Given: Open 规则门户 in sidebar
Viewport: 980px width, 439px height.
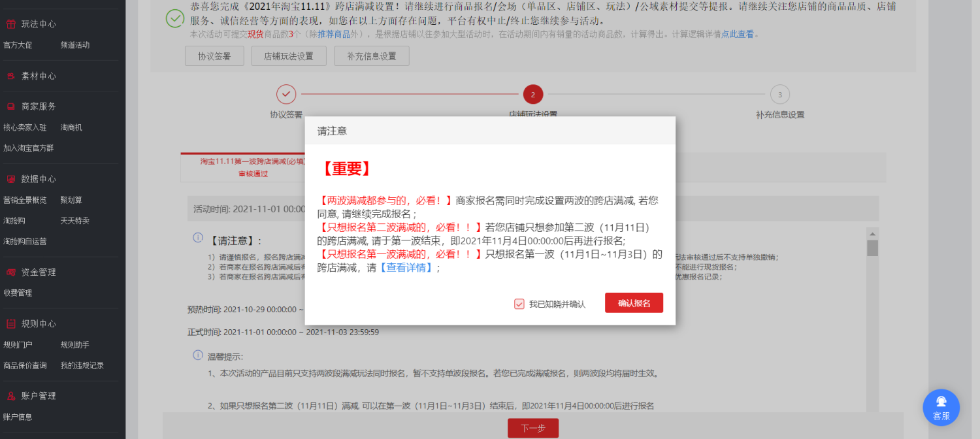Looking at the screenshot, I should tap(18, 345).
